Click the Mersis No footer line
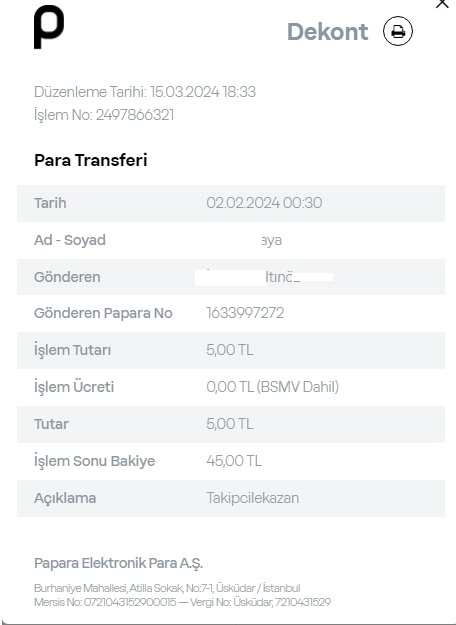 pyautogui.click(x=182, y=602)
